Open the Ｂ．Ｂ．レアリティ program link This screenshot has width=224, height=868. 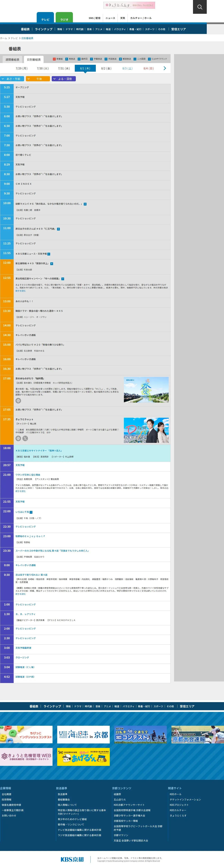point(25,614)
